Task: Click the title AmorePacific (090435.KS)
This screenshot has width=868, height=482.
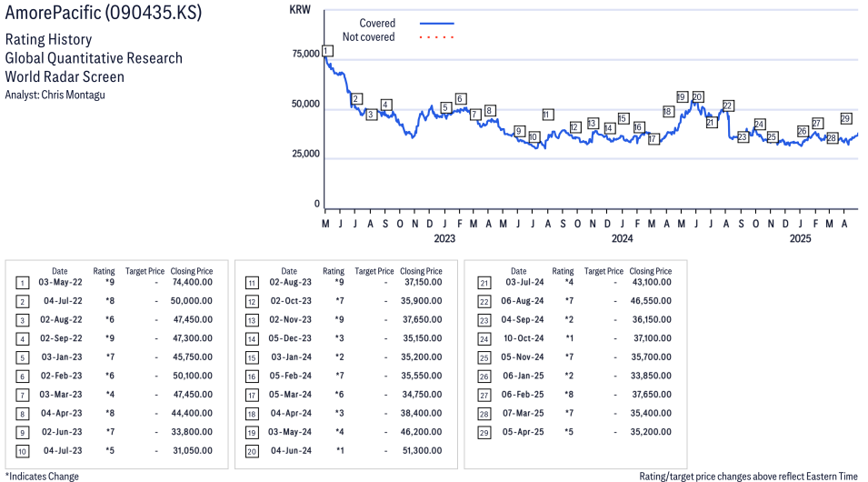Action: coord(104,13)
